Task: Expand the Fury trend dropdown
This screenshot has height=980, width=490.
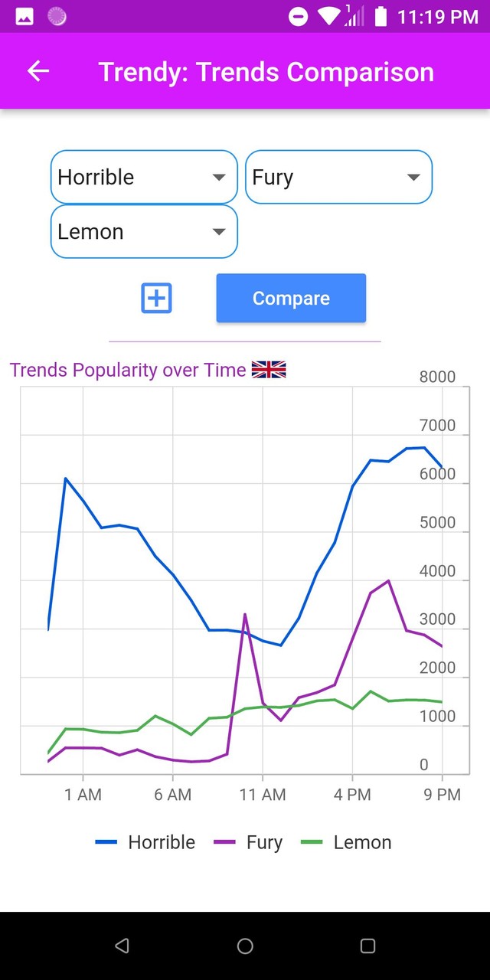Action: pyautogui.click(x=338, y=177)
